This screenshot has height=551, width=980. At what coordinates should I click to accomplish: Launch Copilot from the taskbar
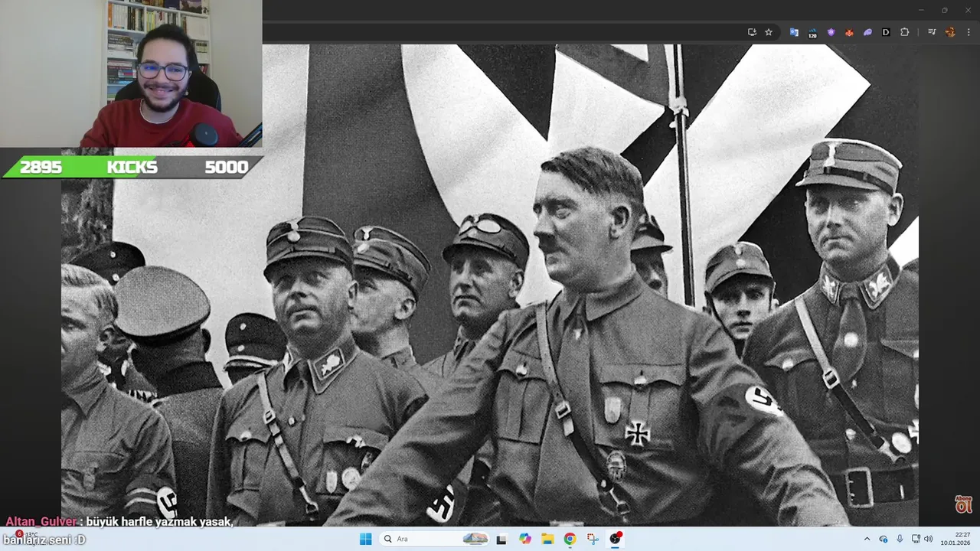[x=525, y=539]
